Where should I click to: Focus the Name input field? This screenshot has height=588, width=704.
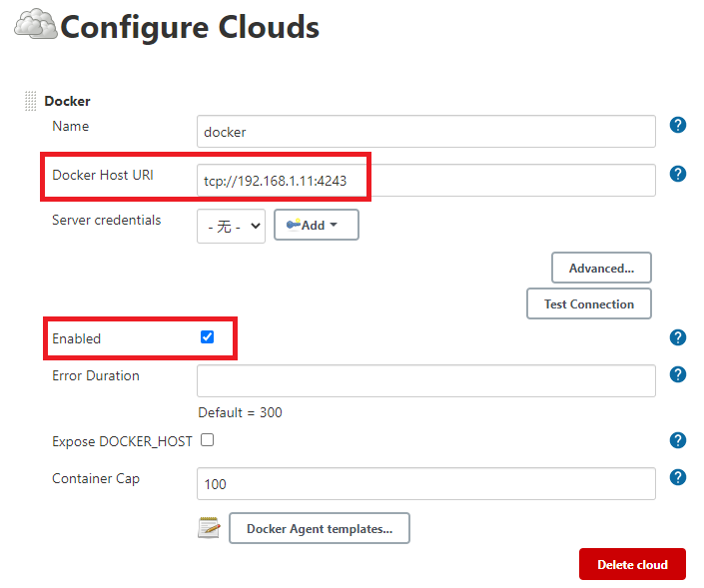coord(426,132)
